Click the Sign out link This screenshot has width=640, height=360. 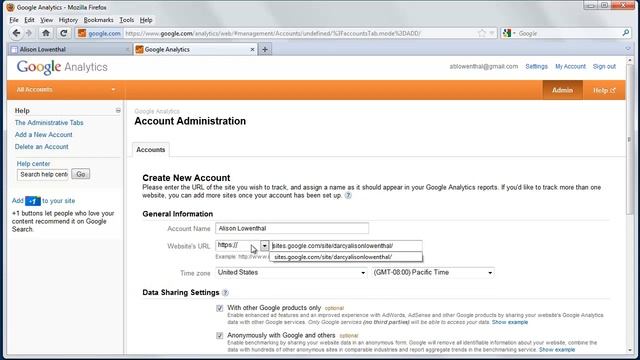(x=604, y=67)
